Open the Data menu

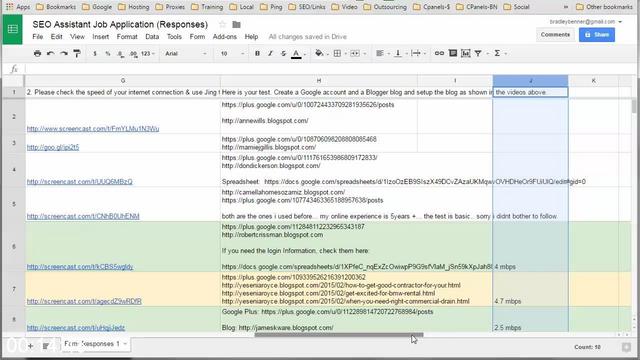152,37
